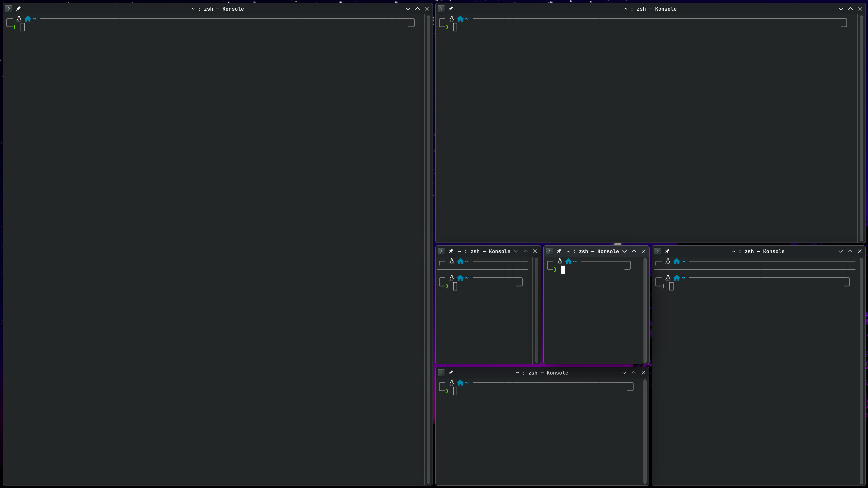Click scrollbar of narrow two-prompt Konsole window
The height and width of the screenshot is (488, 868).
pos(537,310)
